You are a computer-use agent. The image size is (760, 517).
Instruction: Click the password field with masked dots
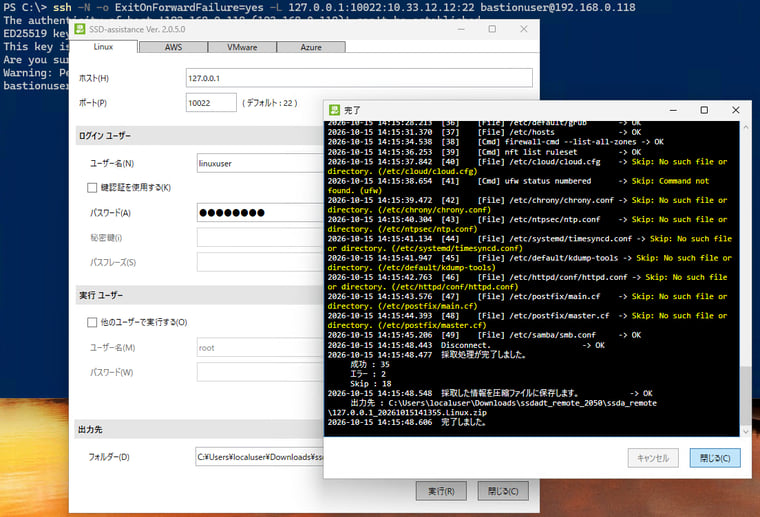[260, 212]
